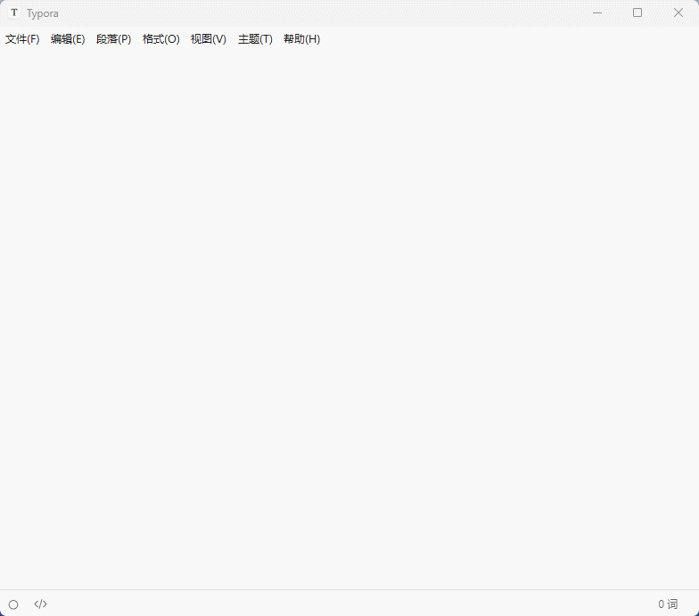Show word count details '0 词'
This screenshot has height=616, width=699.
click(x=668, y=604)
